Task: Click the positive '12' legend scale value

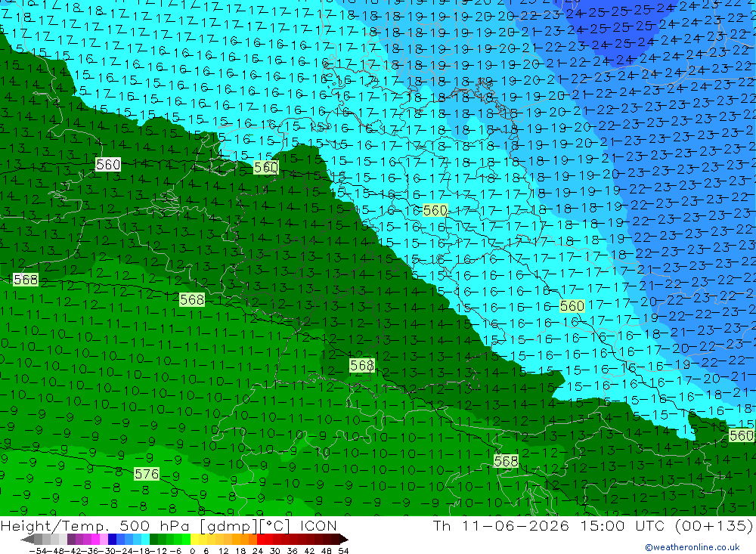Action: (x=224, y=551)
